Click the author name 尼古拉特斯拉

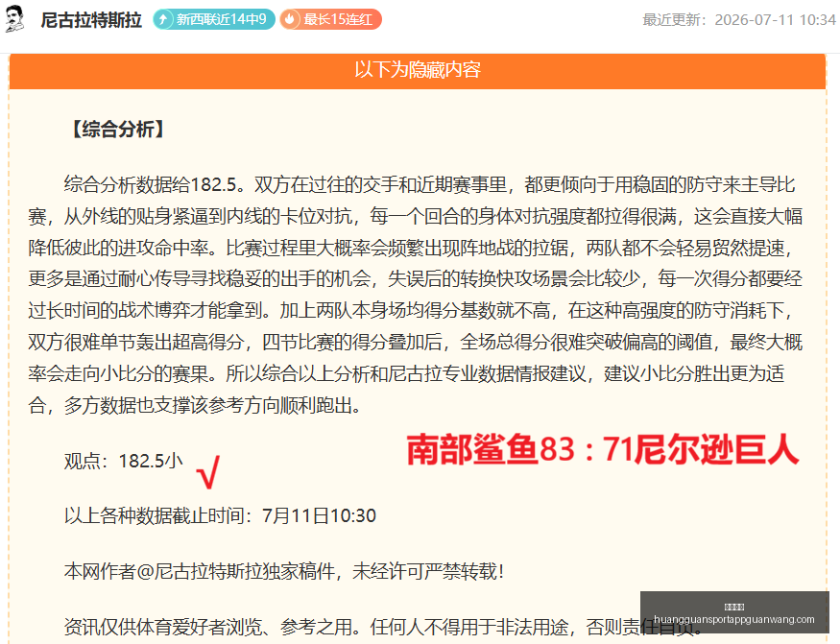[x=91, y=20]
